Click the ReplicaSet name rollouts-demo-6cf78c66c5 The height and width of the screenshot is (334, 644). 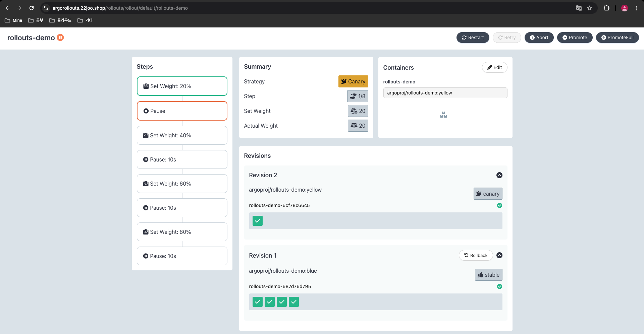tap(279, 205)
